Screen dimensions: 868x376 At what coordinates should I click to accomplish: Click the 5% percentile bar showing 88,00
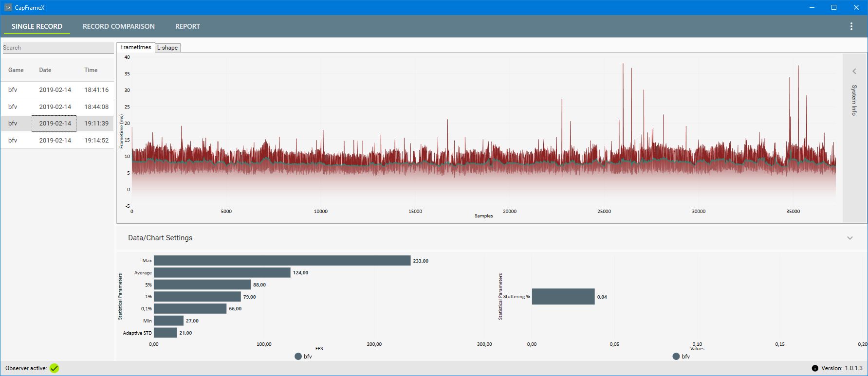pyautogui.click(x=202, y=285)
